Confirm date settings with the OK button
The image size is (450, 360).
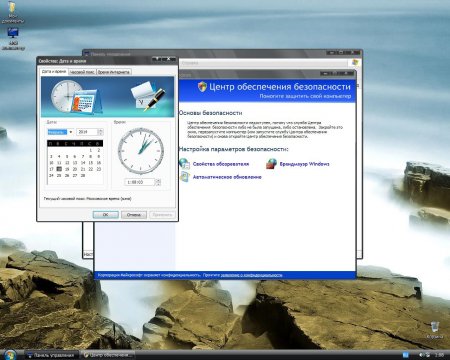pos(106,215)
